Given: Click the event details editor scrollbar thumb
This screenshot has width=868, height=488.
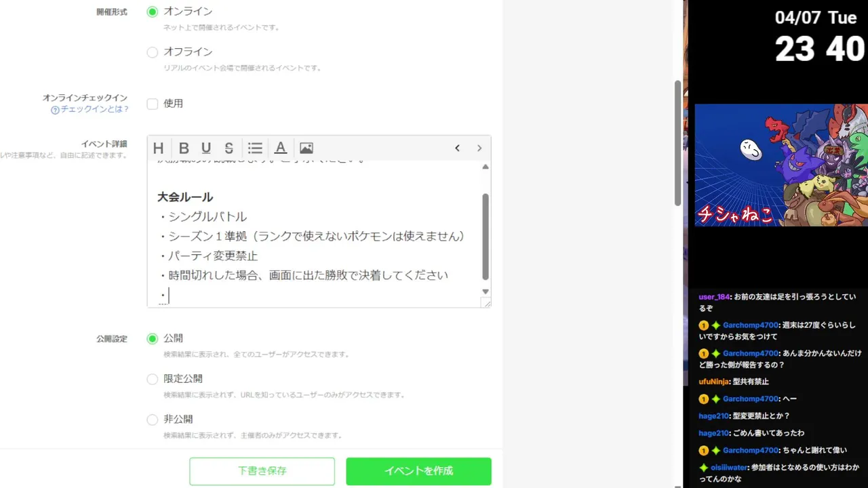Looking at the screenshot, I should [485, 237].
